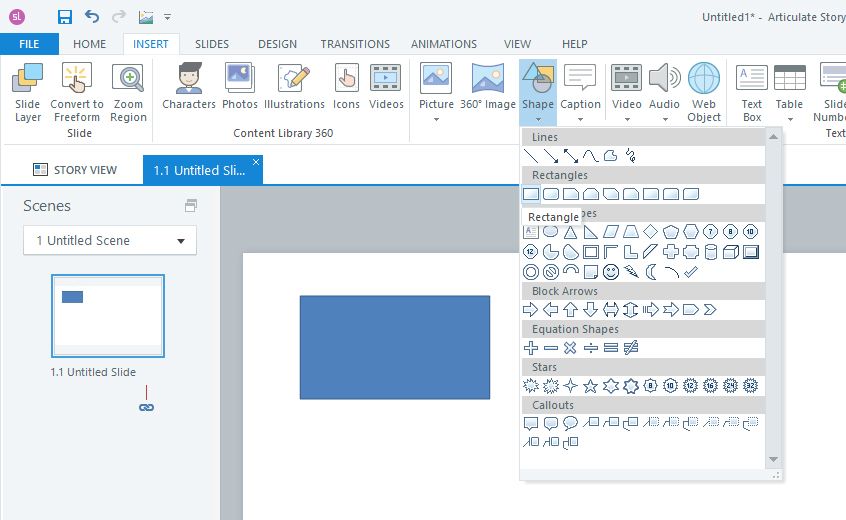The height and width of the screenshot is (520, 846).
Task: Open Characters from Content Library
Action: coord(189,86)
